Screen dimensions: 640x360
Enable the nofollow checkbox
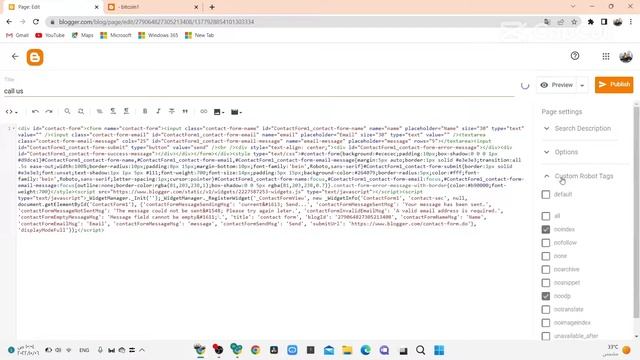(546, 242)
